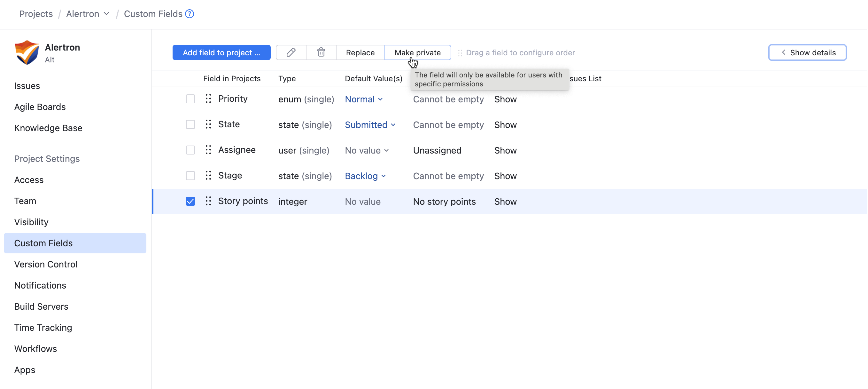Open Custom Fields help question-mark icon
Viewport: 868px width, 389px height.
pyautogui.click(x=190, y=14)
